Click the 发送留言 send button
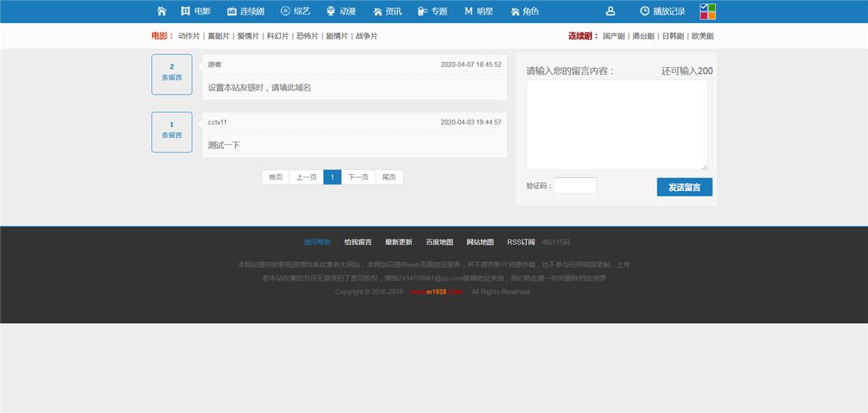 (685, 187)
